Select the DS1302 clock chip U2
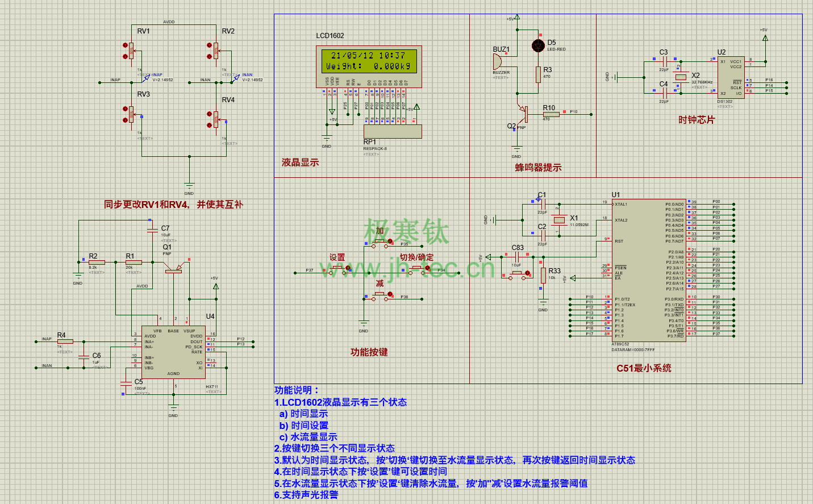 tap(730, 77)
